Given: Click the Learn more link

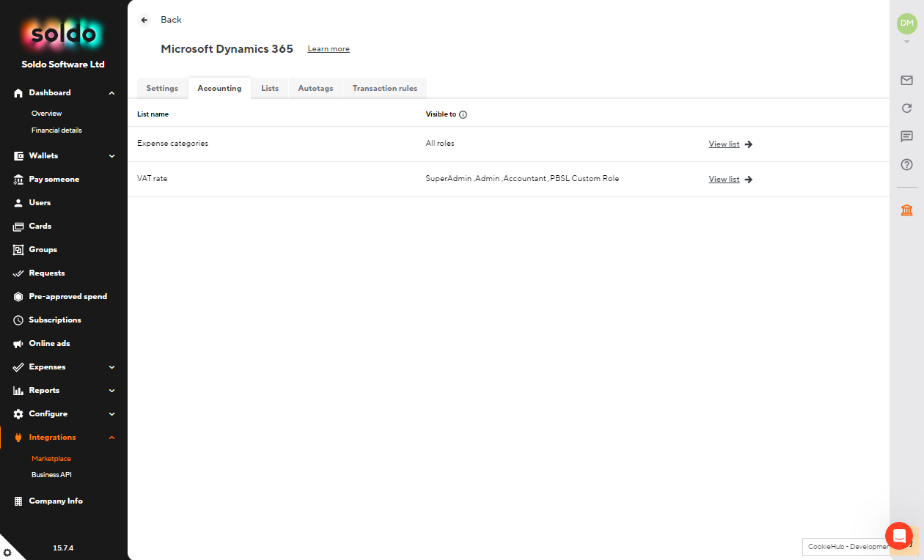Looking at the screenshot, I should point(329,49).
